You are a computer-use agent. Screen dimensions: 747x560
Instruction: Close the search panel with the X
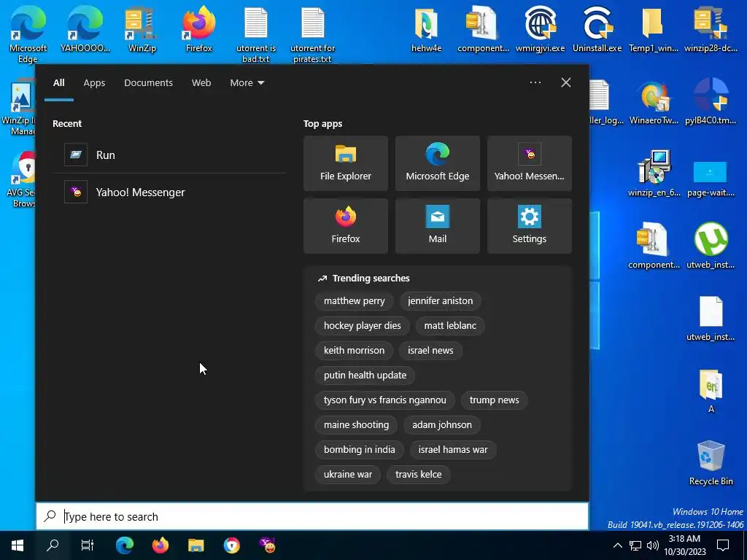click(x=566, y=82)
